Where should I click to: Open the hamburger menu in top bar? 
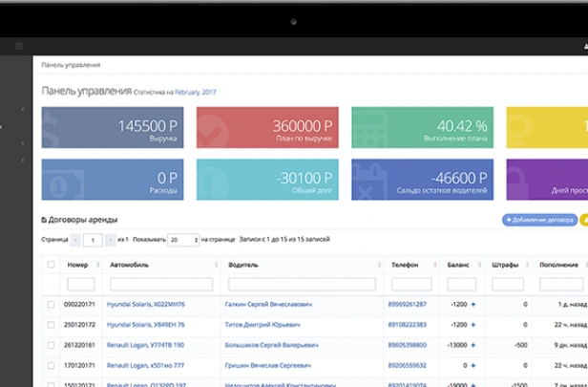pyautogui.click(x=18, y=45)
